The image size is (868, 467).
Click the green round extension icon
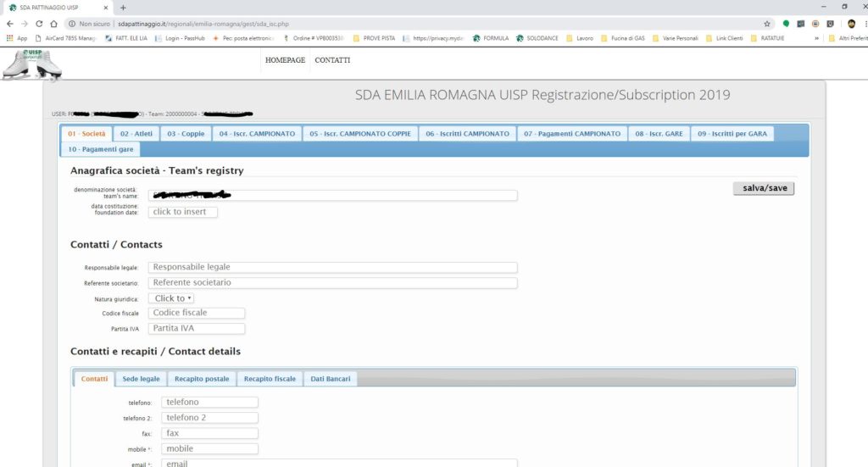(786, 24)
